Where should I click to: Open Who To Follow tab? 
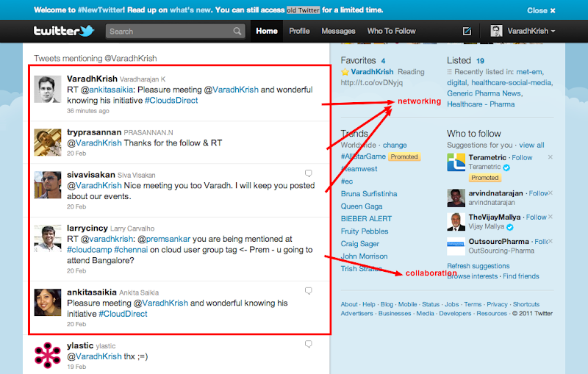coord(392,31)
